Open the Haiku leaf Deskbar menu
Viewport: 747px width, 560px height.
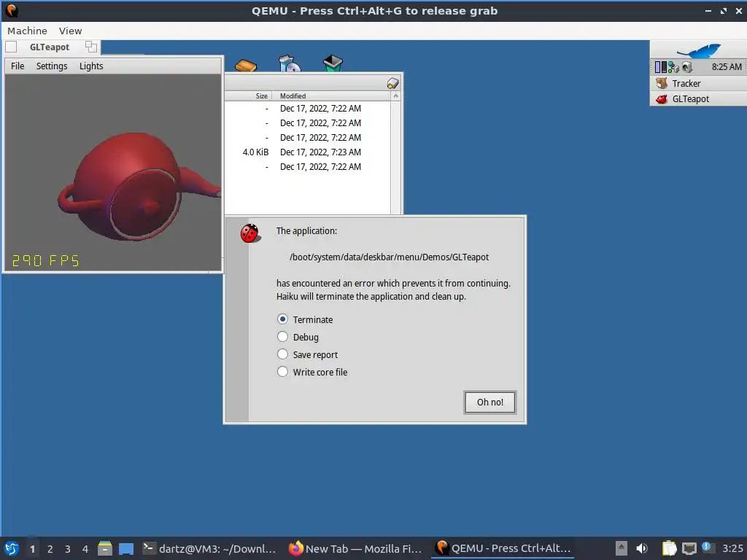698,50
